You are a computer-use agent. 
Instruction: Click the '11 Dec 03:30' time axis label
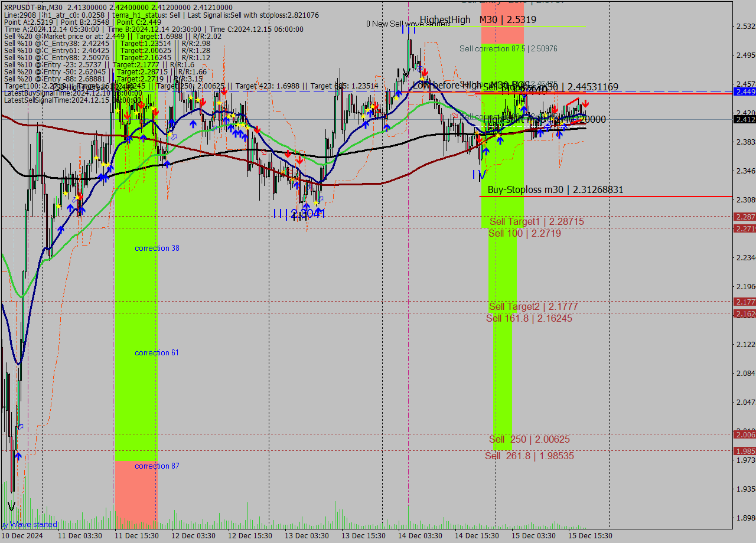click(x=79, y=536)
